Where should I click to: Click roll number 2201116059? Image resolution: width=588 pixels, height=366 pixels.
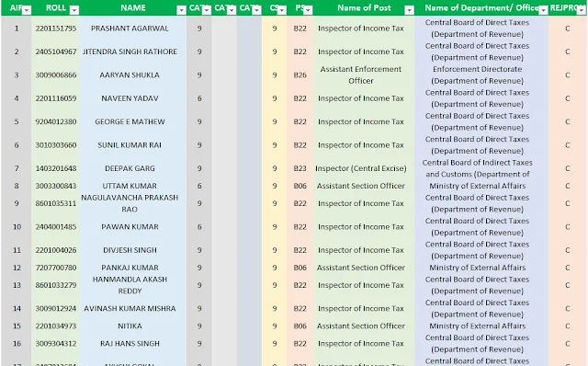(56, 98)
